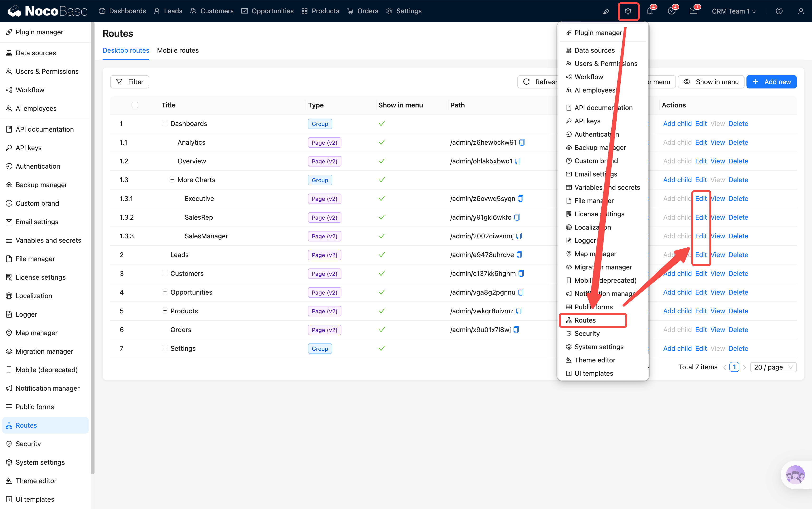Open the mail inbox icon with badge
Image resolution: width=812 pixels, height=509 pixels.
pyautogui.click(x=693, y=11)
